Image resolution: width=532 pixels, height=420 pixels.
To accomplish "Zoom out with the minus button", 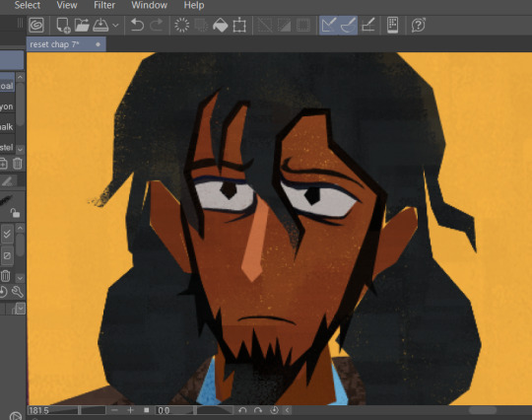I will pos(114,410).
